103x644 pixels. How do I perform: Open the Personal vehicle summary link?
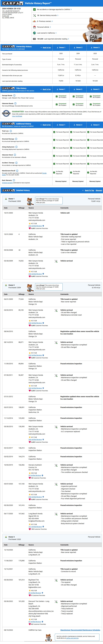pos(44,27)
